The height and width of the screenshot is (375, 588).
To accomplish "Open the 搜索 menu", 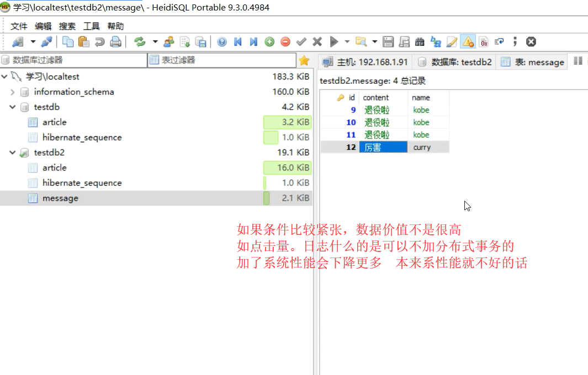I will [x=67, y=26].
